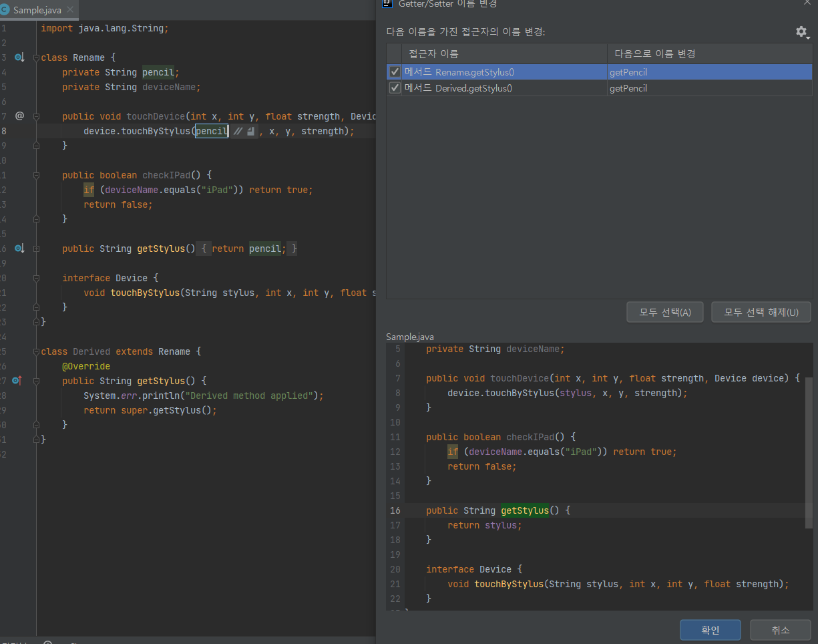Viewport: 818px width, 644px height.
Task: Click the "Derived method applied" string
Action: (249, 396)
